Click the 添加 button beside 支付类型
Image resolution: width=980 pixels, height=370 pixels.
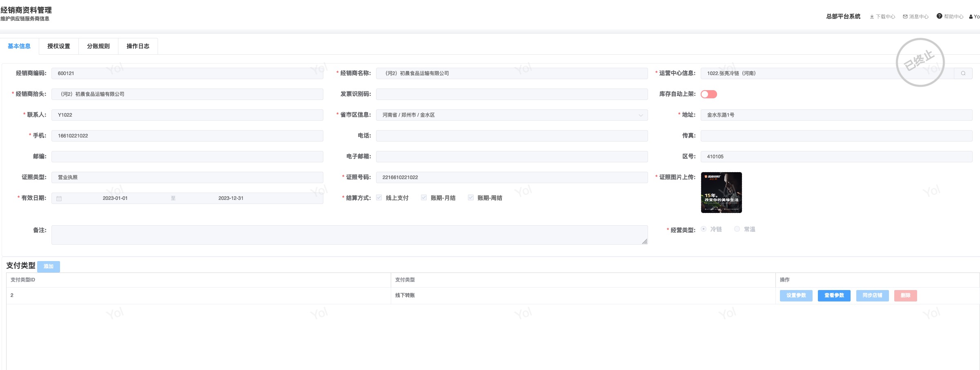click(49, 266)
